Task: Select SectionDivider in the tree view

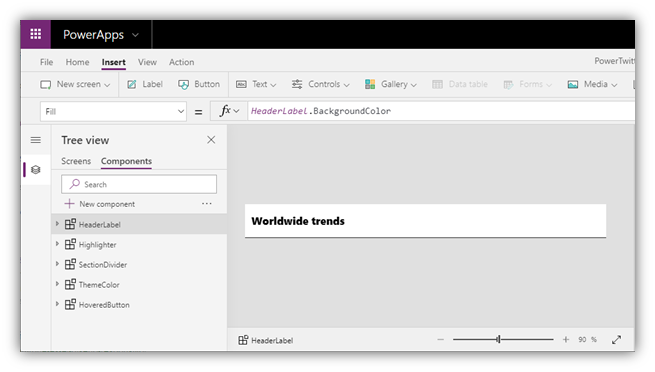Action: 103,265
